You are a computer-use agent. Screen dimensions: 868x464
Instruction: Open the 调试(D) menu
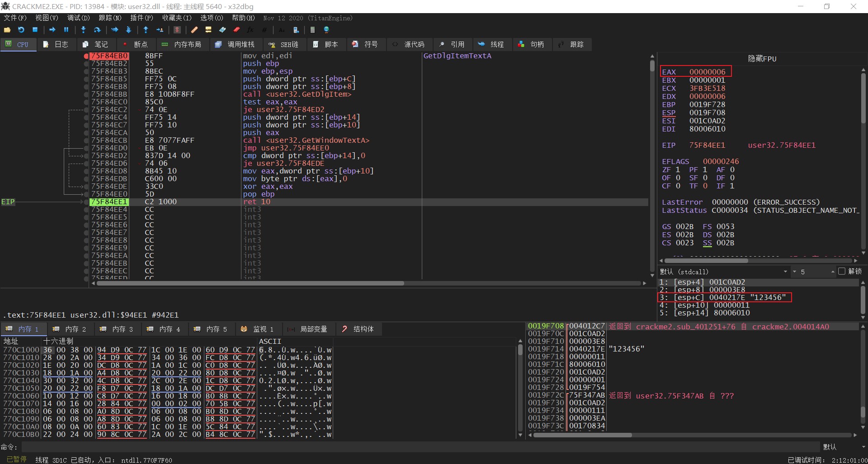coord(78,18)
